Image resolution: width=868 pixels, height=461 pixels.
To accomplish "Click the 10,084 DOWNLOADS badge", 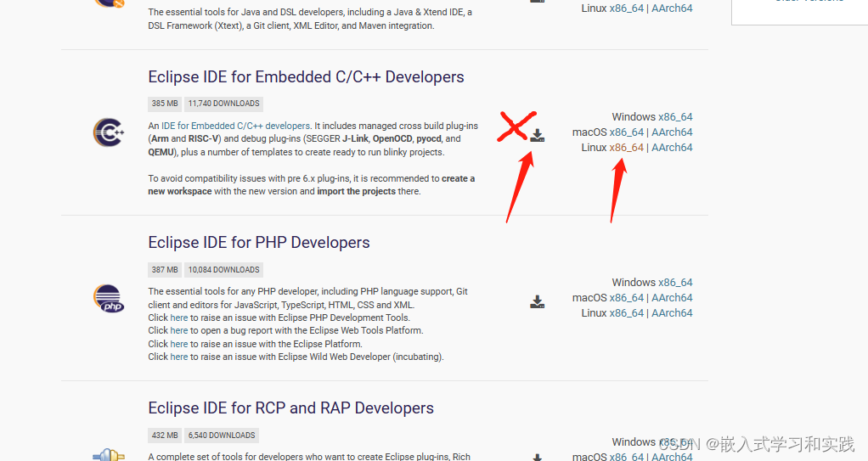I will pos(223,270).
